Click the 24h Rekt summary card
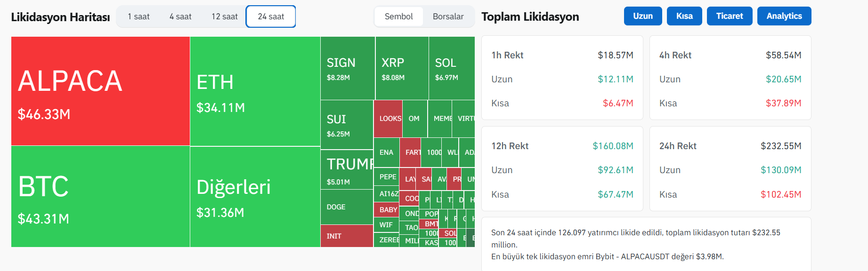 (x=730, y=169)
